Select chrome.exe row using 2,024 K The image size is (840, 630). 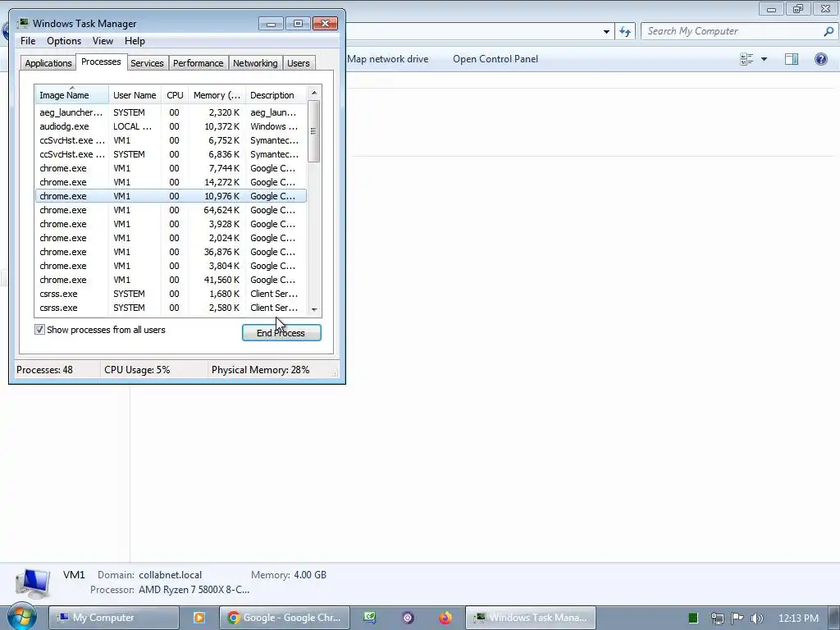coord(171,238)
